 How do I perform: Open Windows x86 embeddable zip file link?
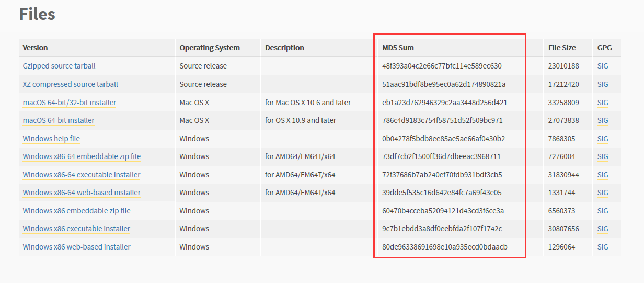point(77,211)
